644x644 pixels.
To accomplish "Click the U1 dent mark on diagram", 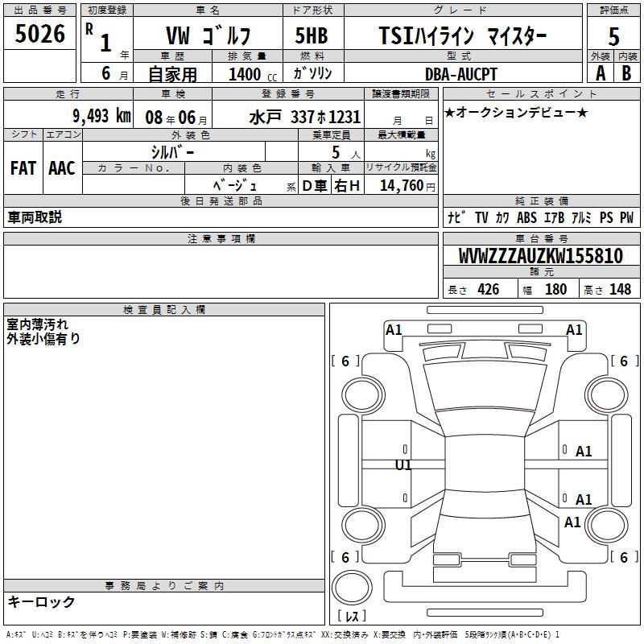I will pos(403,465).
